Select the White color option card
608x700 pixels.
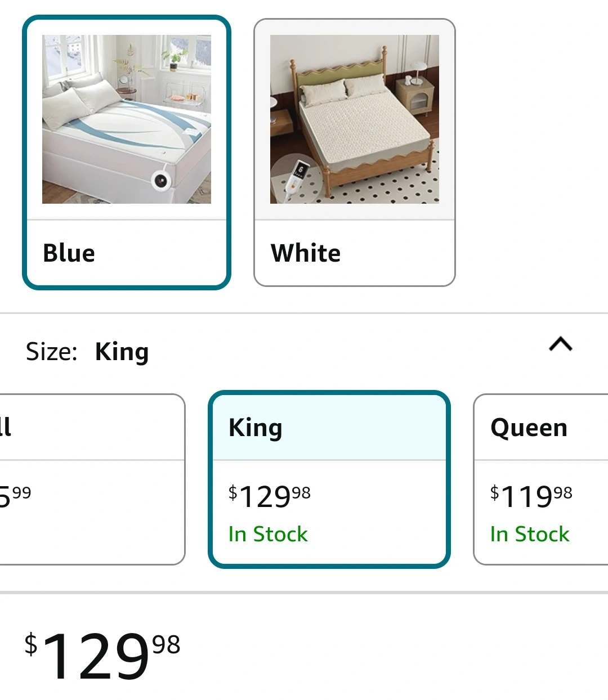tap(354, 152)
